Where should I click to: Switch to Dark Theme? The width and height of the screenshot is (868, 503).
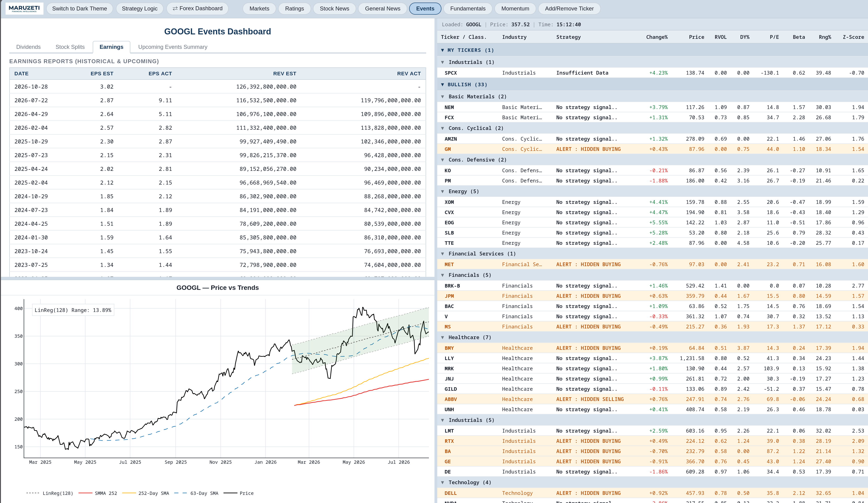79,9
